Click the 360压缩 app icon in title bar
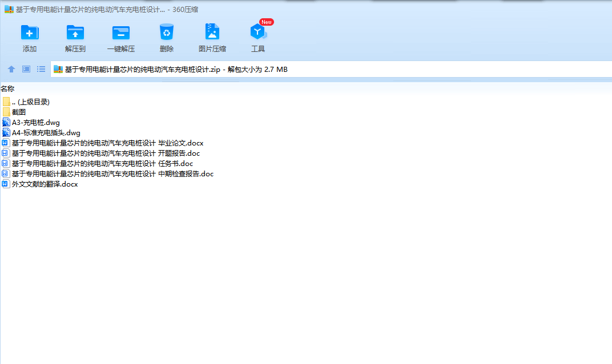 pyautogui.click(x=9, y=9)
